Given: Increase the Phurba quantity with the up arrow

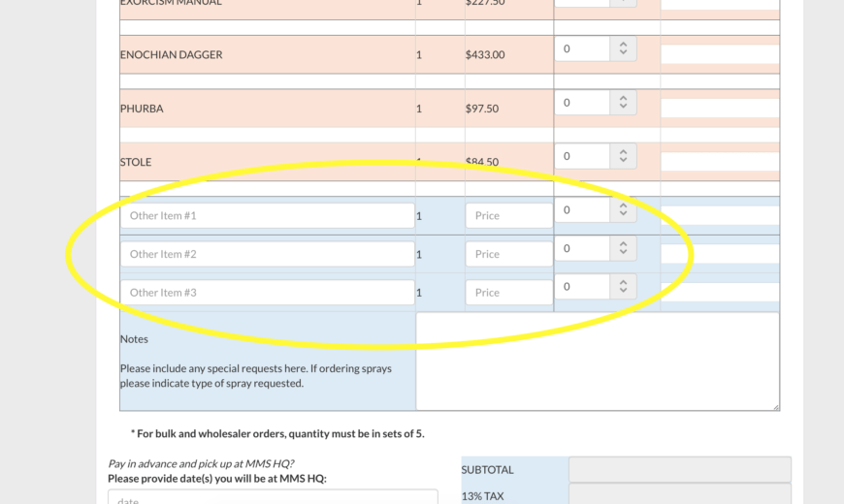Looking at the screenshot, I should tap(623, 97).
